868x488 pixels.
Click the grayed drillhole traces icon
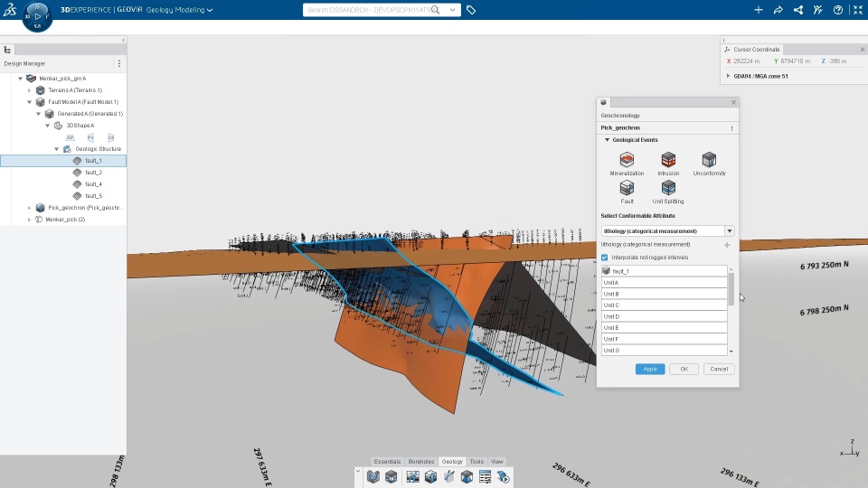449,477
